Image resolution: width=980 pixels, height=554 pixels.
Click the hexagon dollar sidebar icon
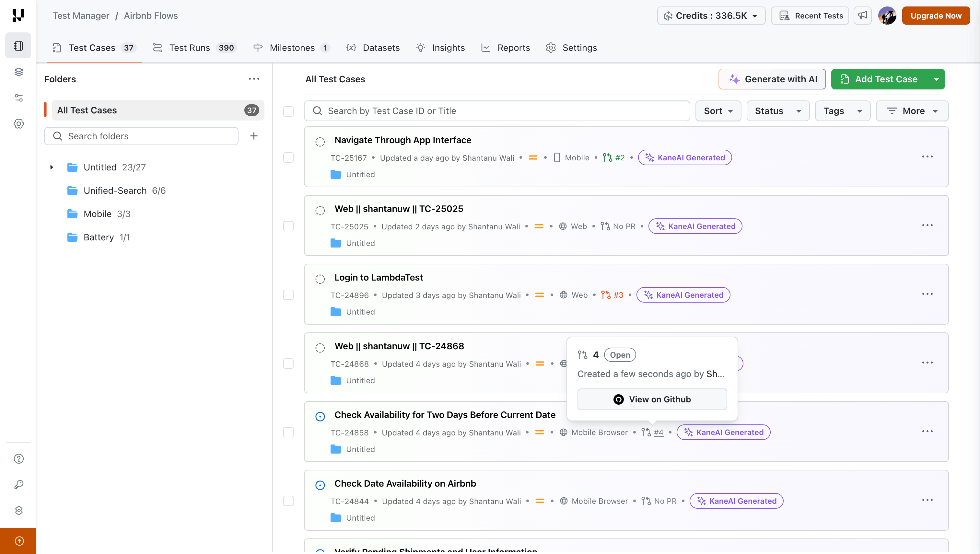pos(19,510)
